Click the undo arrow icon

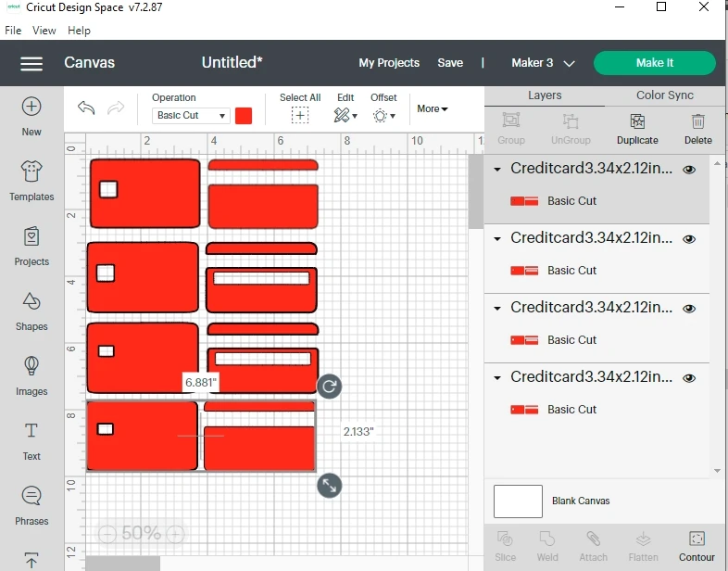coord(86,108)
